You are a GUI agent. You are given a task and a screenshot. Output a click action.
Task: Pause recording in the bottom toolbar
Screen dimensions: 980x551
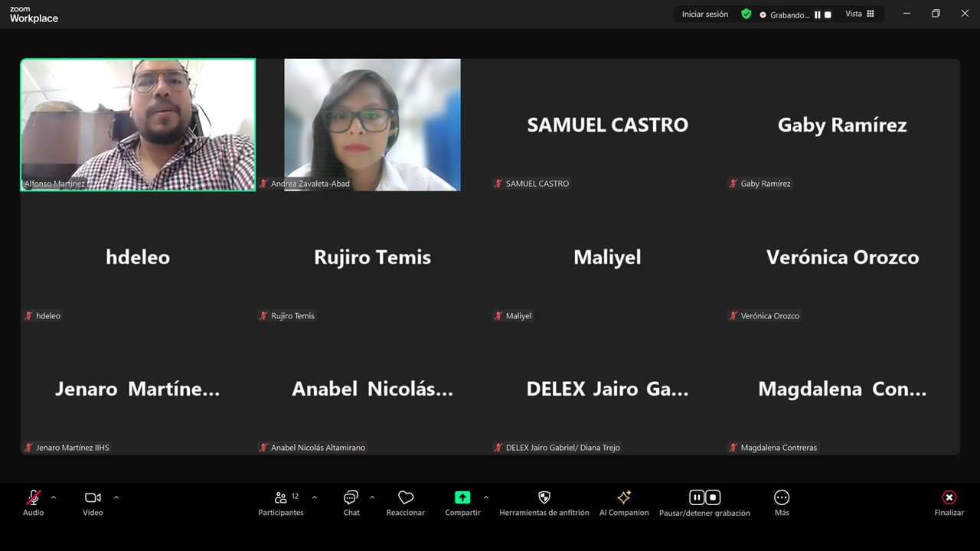(697, 497)
